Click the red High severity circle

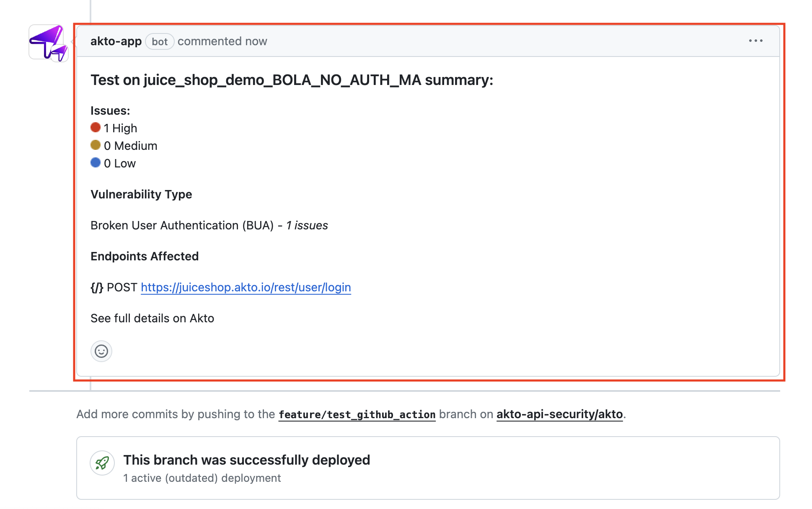96,127
